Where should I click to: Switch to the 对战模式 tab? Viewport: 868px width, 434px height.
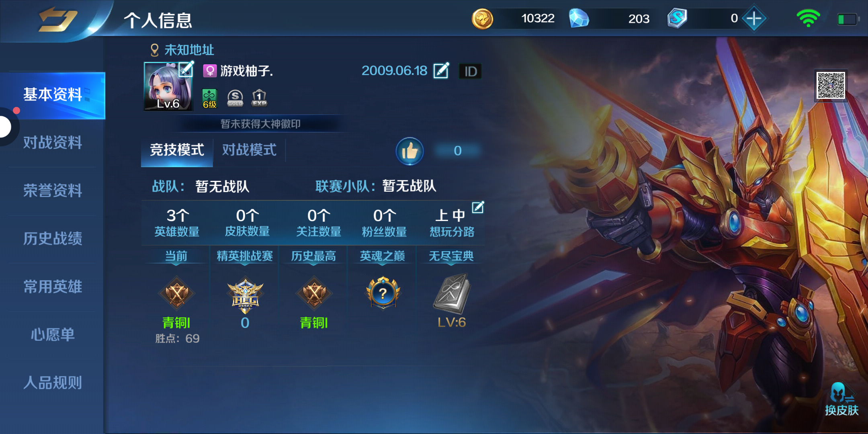click(249, 150)
